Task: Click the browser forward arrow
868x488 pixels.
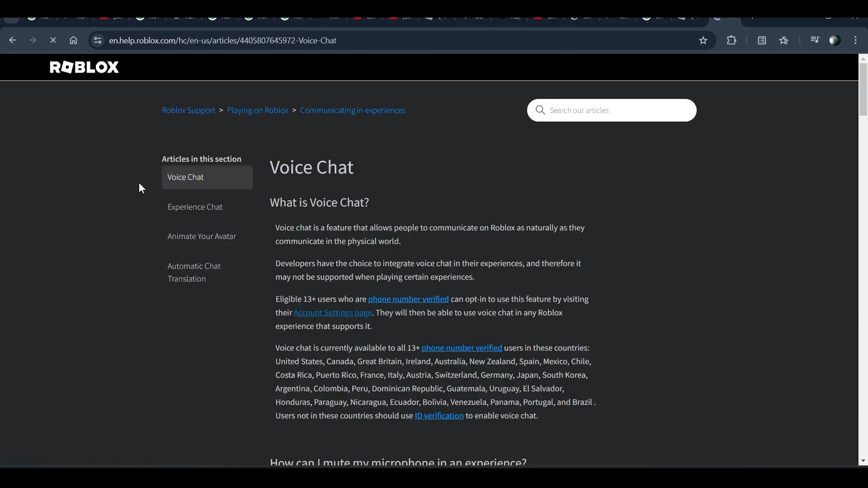Action: (33, 40)
